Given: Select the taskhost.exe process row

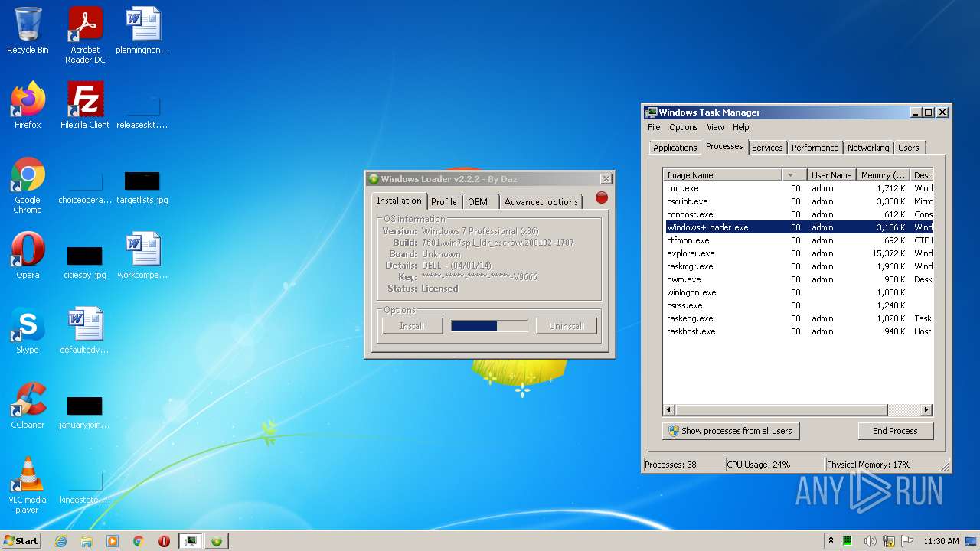Looking at the screenshot, I should coord(798,331).
